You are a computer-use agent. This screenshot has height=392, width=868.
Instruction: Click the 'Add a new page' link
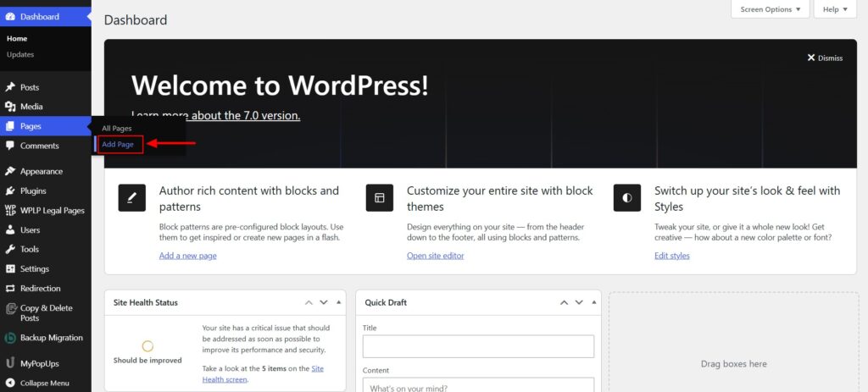[x=187, y=256]
